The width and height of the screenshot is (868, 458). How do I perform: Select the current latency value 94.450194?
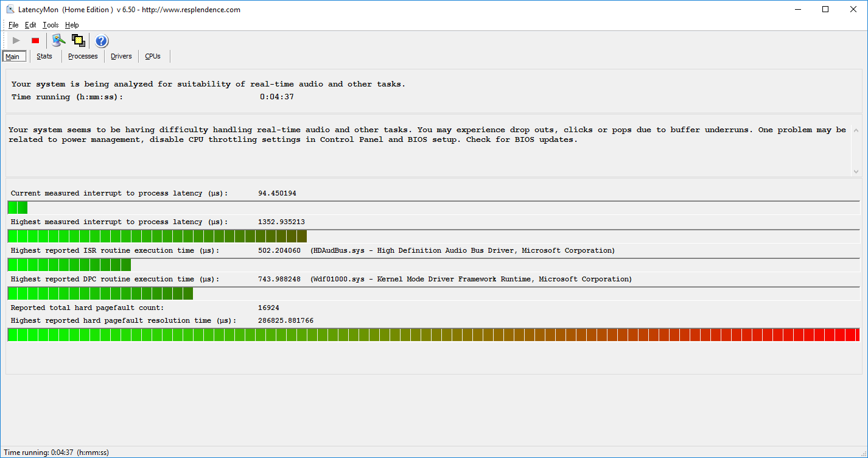(x=277, y=193)
